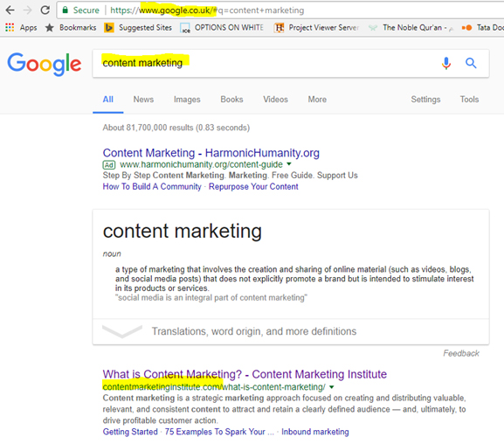Click the browser address bar URL
504x444 pixels.
[207, 10]
